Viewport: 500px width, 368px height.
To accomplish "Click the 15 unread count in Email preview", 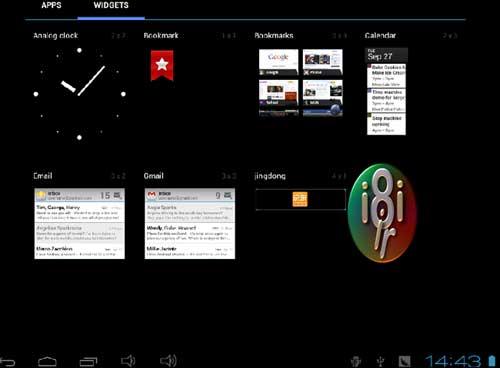I will [105, 195].
